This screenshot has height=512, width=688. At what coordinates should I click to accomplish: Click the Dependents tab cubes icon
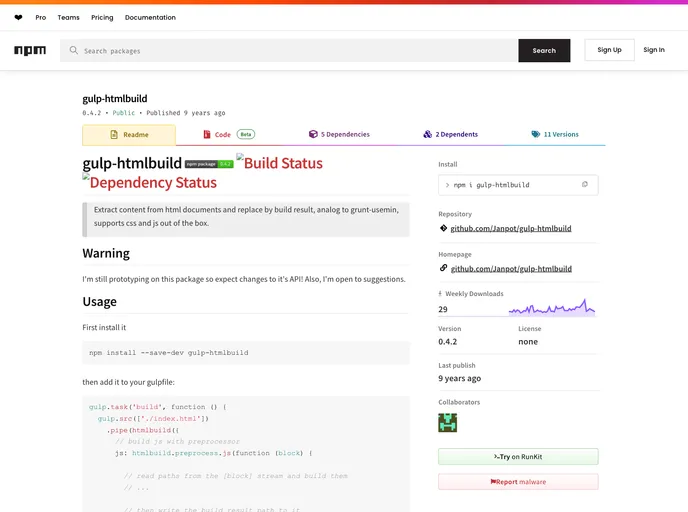point(428,134)
